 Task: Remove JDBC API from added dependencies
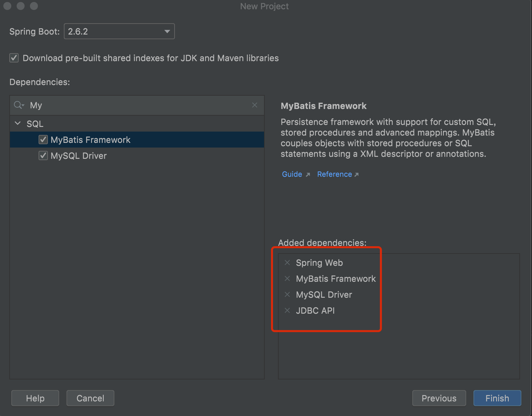pos(287,310)
